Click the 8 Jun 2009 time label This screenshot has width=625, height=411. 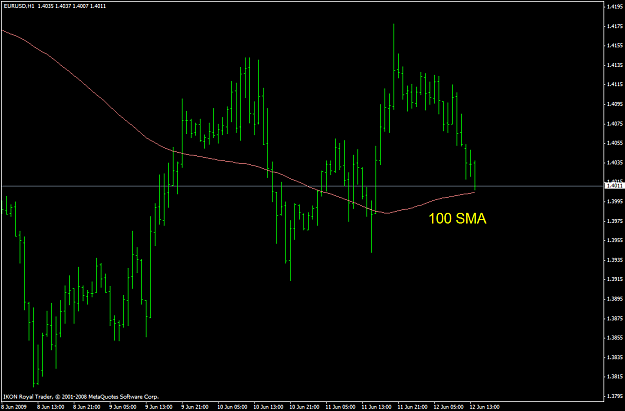pyautogui.click(x=14, y=407)
